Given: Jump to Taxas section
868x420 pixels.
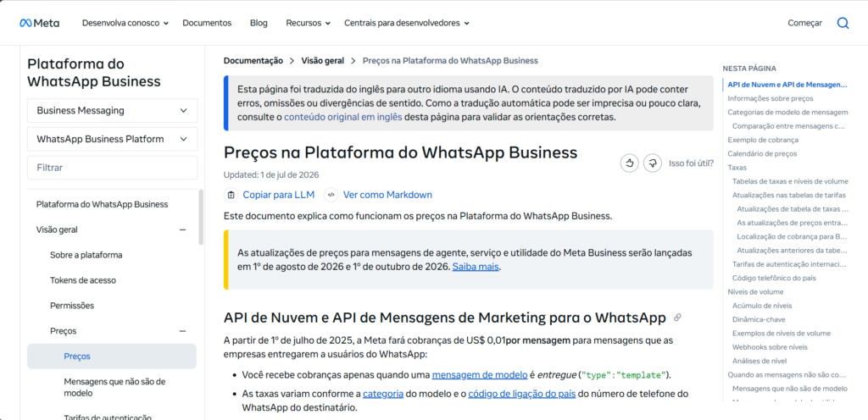Looking at the screenshot, I should point(737,168).
